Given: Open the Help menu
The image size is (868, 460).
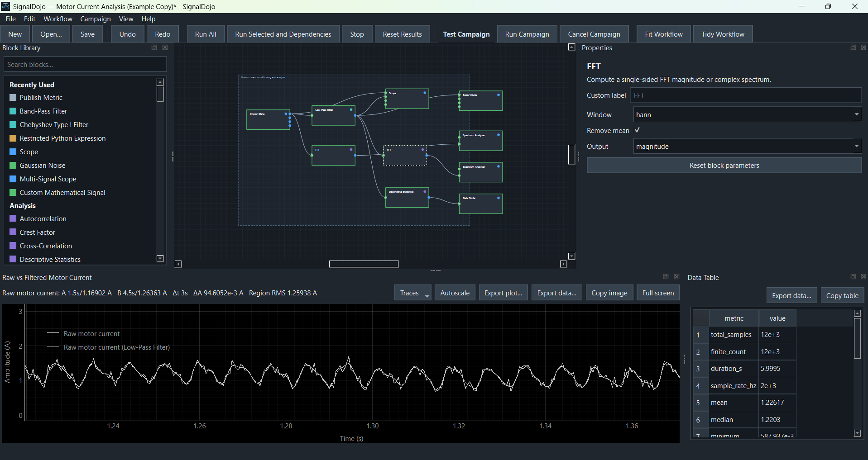Looking at the screenshot, I should pyautogui.click(x=149, y=19).
